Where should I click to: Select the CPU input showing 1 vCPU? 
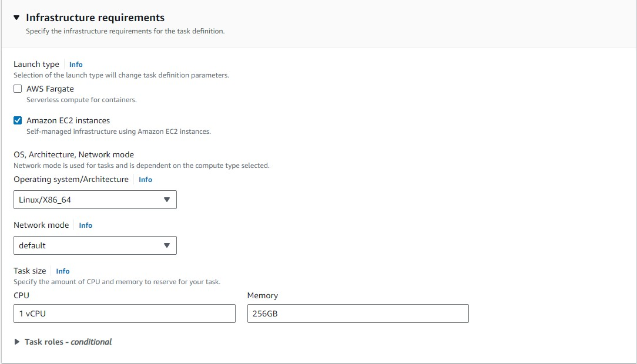pyautogui.click(x=124, y=314)
